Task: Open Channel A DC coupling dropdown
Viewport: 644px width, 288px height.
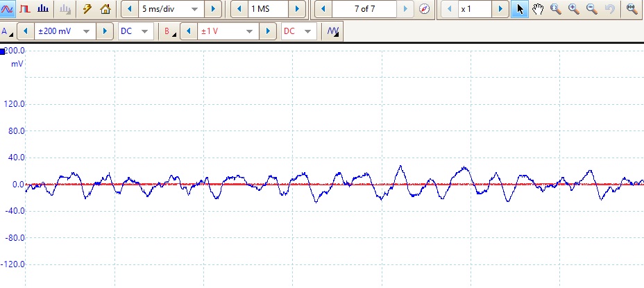Action: coord(135,31)
